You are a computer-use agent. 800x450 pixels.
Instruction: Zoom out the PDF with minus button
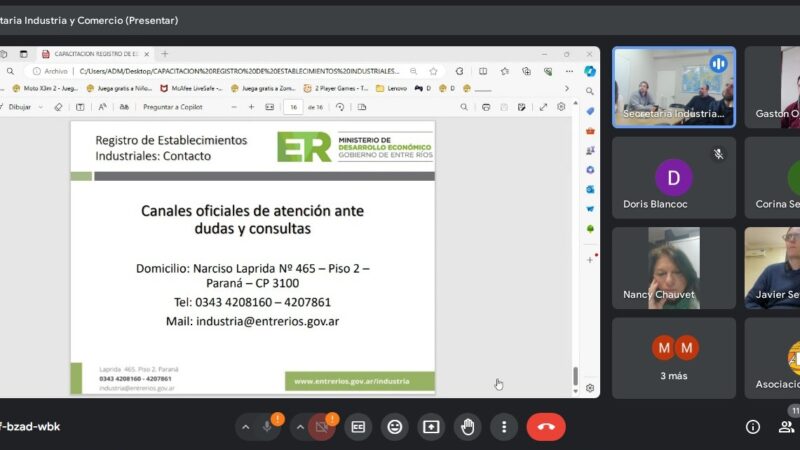pos(234,107)
